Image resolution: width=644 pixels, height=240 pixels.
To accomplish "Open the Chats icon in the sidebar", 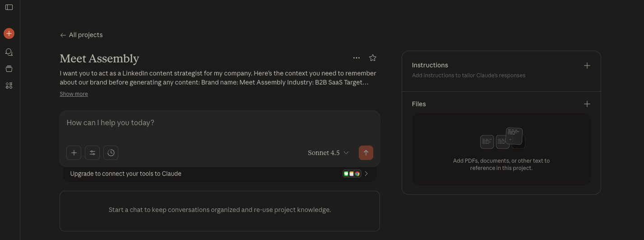I will click(x=9, y=52).
